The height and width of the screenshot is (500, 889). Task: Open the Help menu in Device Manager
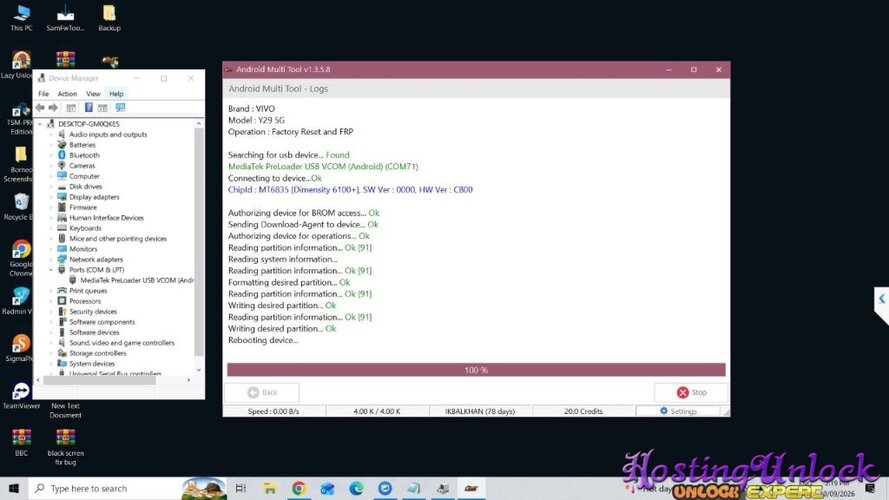click(116, 94)
